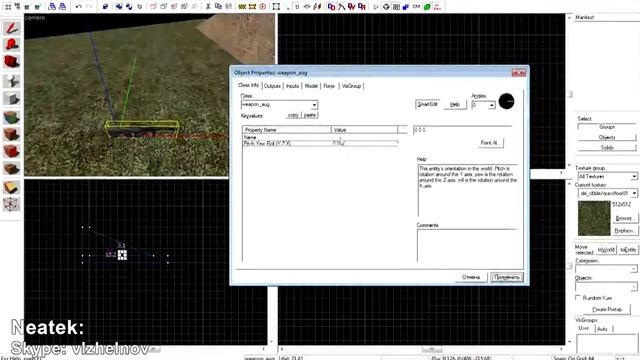Click the keyvalues paste button

310,115
